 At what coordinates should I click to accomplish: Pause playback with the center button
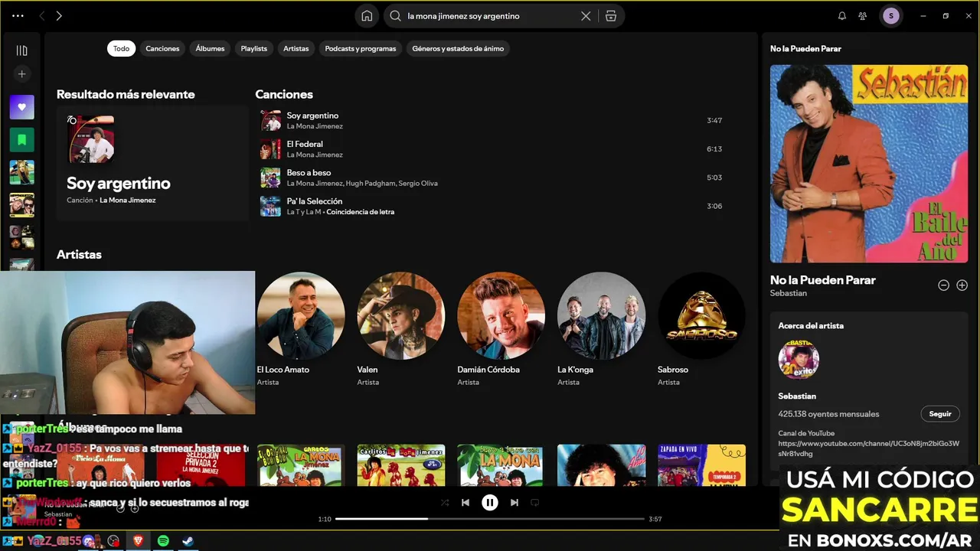[490, 503]
